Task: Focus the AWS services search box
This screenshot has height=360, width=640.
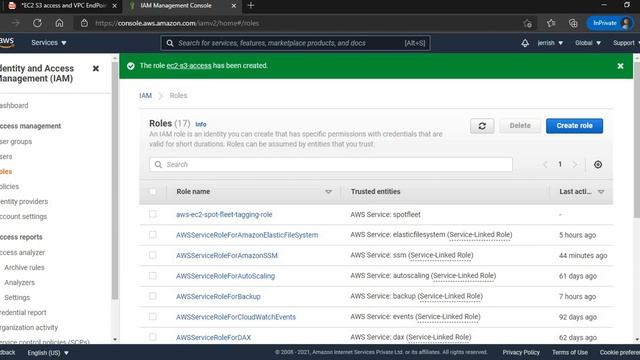Action: pyautogui.click(x=295, y=43)
